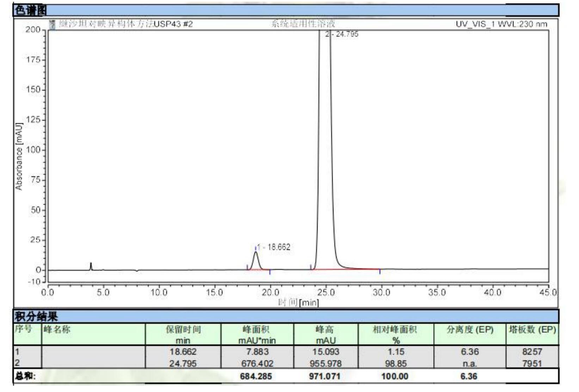Click the 色谱图 section header
The image size is (579, 392).
[x=30, y=11]
